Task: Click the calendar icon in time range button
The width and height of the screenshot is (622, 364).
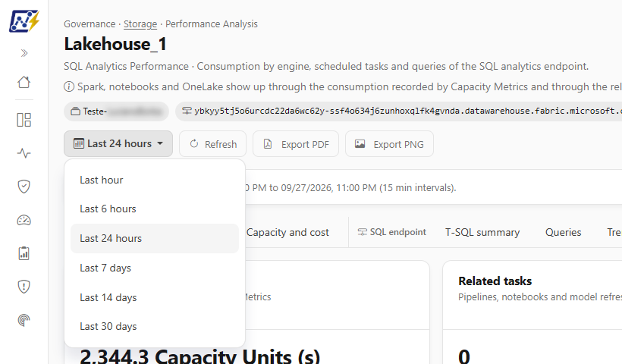Action: 79,143
